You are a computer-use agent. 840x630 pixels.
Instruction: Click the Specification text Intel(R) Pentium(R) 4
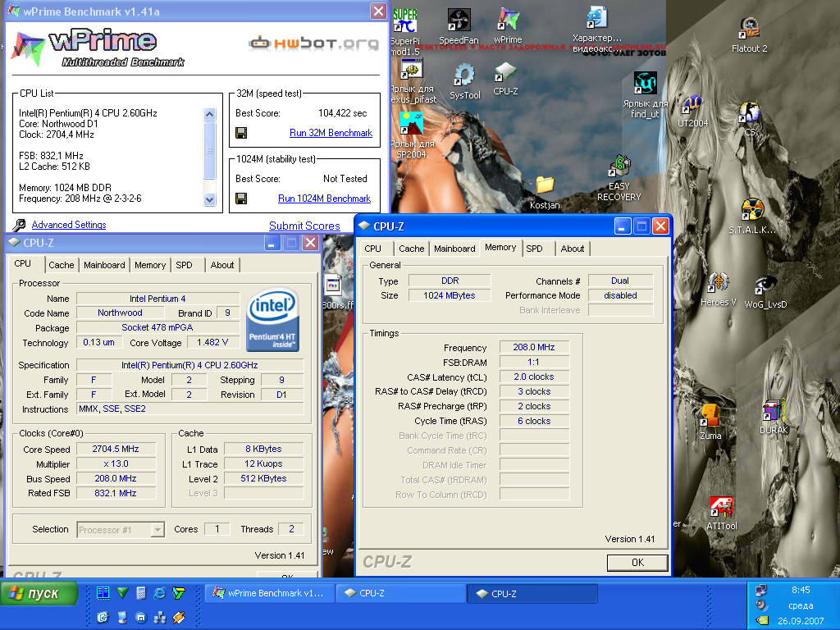(x=189, y=365)
